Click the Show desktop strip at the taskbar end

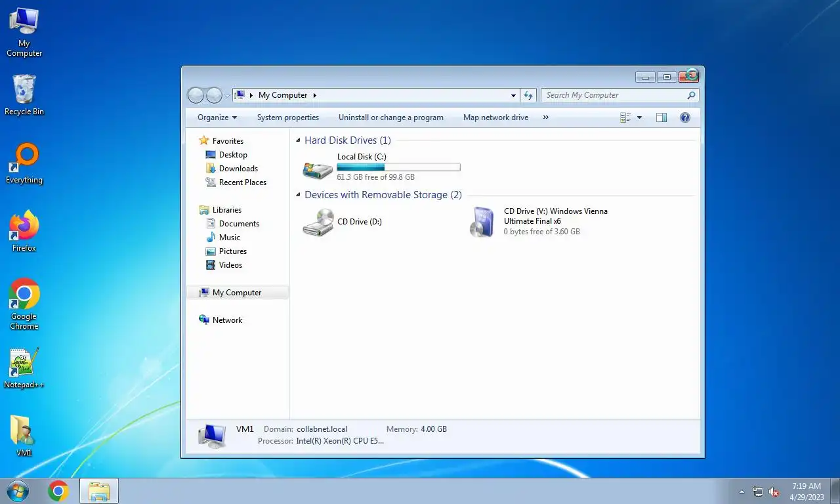835,491
